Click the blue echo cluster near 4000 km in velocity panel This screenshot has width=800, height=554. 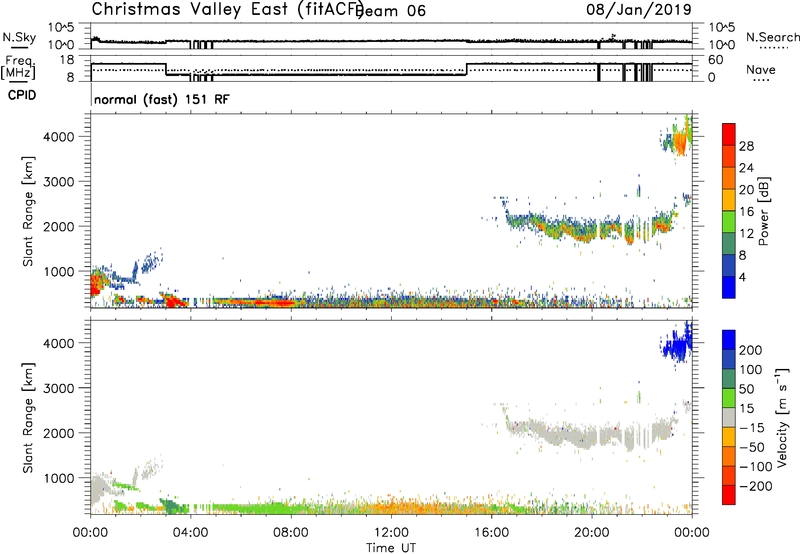pos(678,344)
